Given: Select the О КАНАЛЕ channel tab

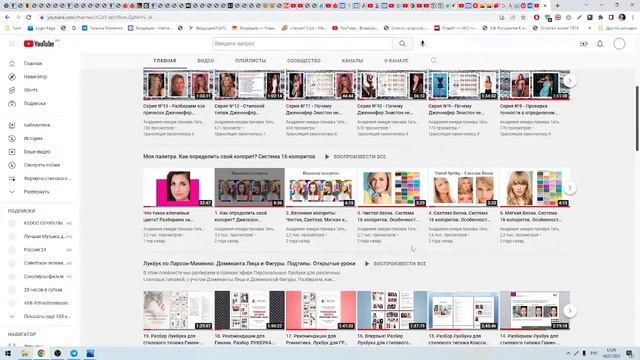Looking at the screenshot, I should (396, 60).
